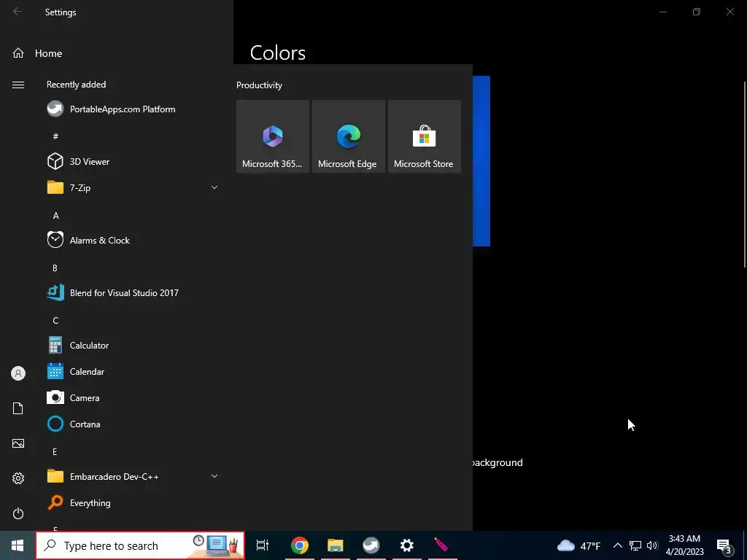
Task: Click the Power icon in Start sidebar
Action: [18, 513]
